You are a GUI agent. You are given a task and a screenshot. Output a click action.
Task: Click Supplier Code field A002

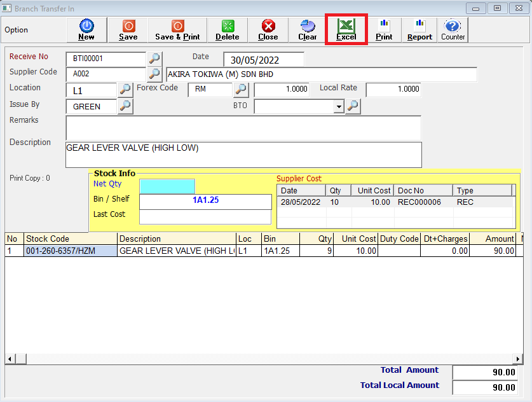point(106,74)
